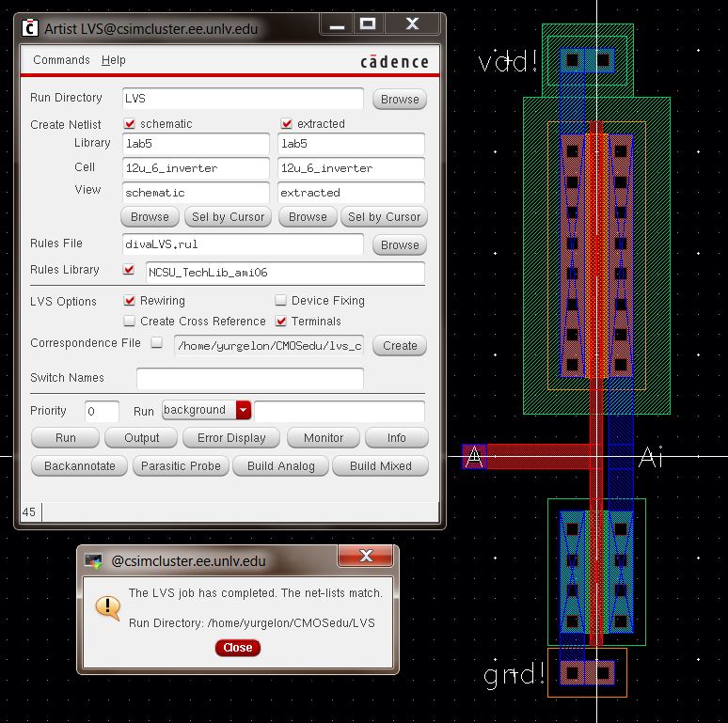Click Create for correspondence file

click(400, 346)
